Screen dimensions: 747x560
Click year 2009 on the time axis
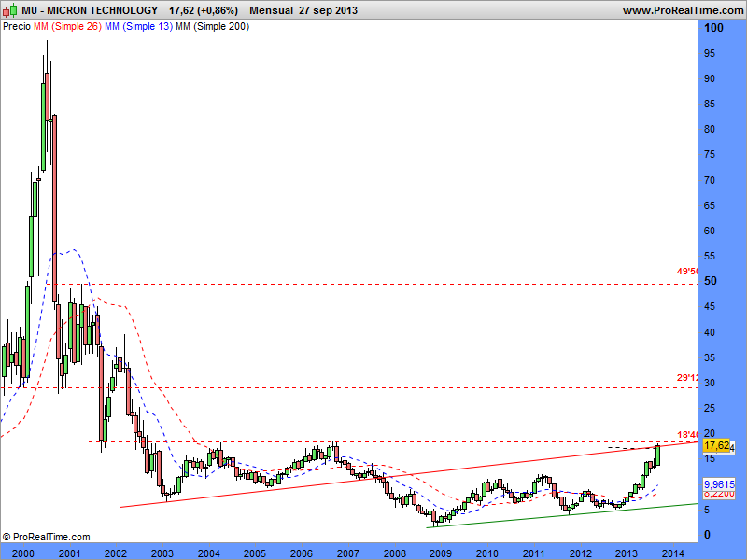(441, 553)
